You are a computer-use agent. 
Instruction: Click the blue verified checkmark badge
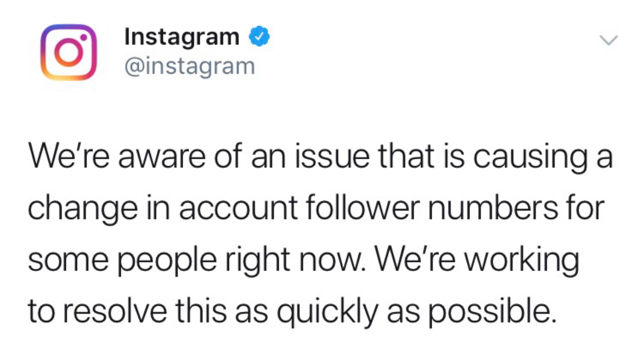[x=260, y=38]
